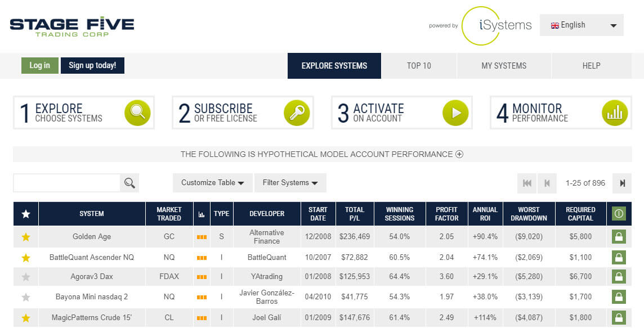
Task: Click the magnifier icon in Explore step
Action: click(137, 113)
